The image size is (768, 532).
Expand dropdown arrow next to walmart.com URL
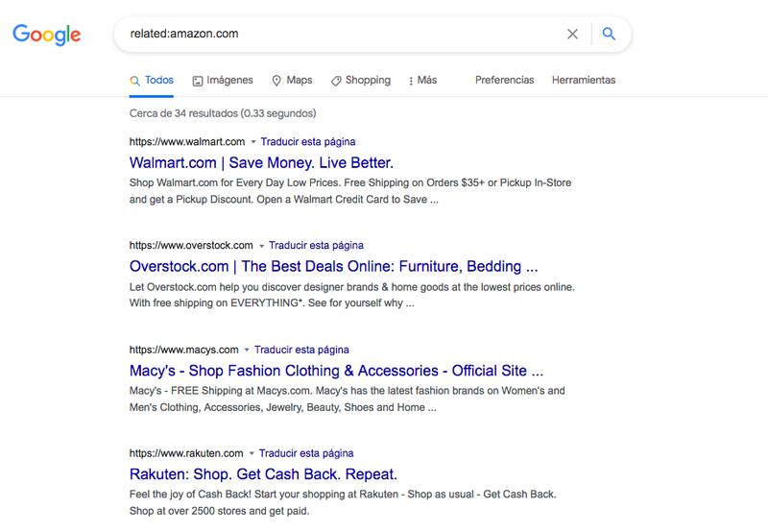pyautogui.click(x=253, y=142)
